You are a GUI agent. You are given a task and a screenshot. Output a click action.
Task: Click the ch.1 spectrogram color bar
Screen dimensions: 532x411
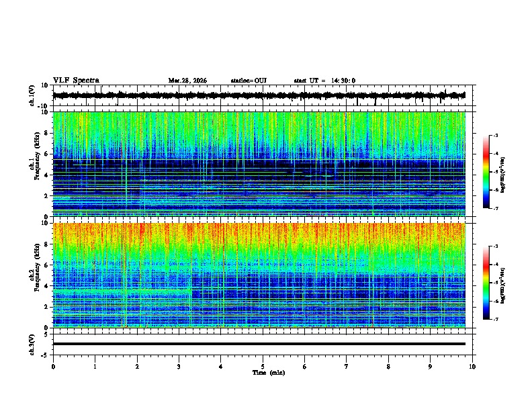[x=486, y=172]
